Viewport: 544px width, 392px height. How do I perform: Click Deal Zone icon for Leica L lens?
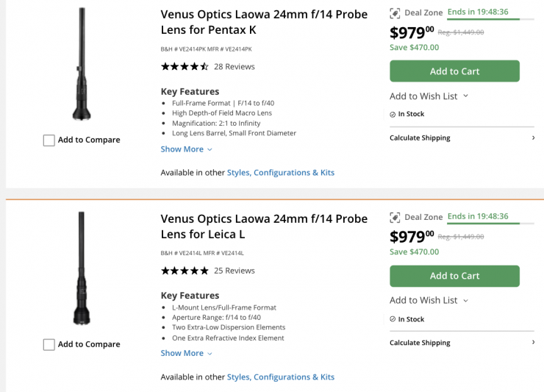coord(395,217)
